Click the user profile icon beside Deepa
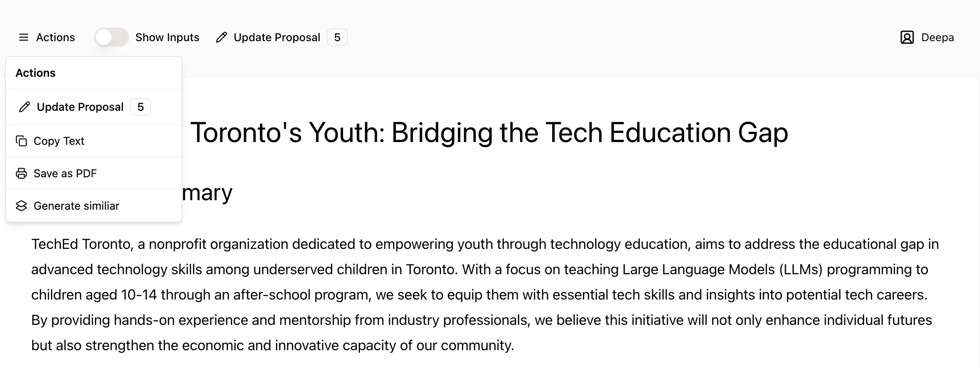Viewport: 980px width, 368px height. click(x=907, y=38)
